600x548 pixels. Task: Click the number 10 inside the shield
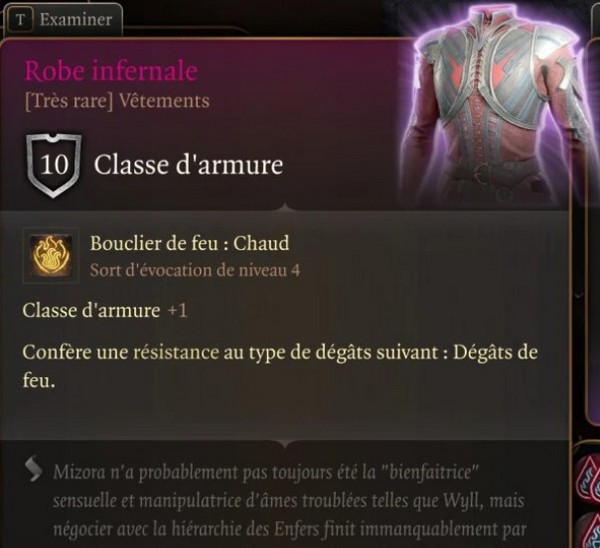click(x=54, y=165)
